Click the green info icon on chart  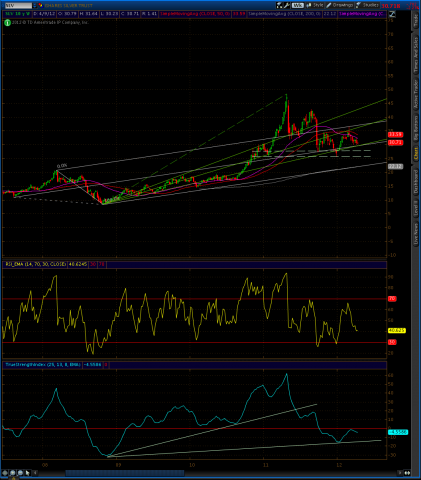point(7,23)
